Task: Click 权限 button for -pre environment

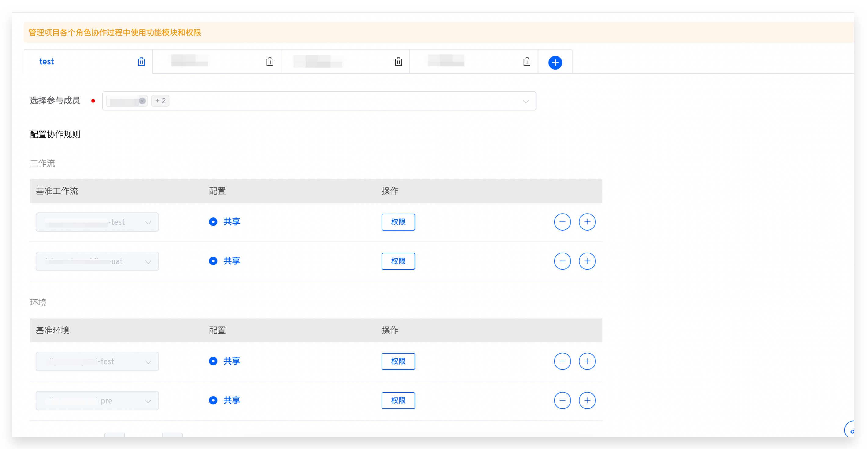Action: coord(398,400)
